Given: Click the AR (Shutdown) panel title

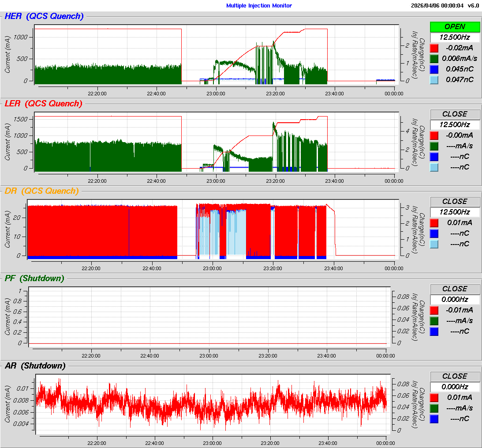Looking at the screenshot, I should click(x=35, y=366).
